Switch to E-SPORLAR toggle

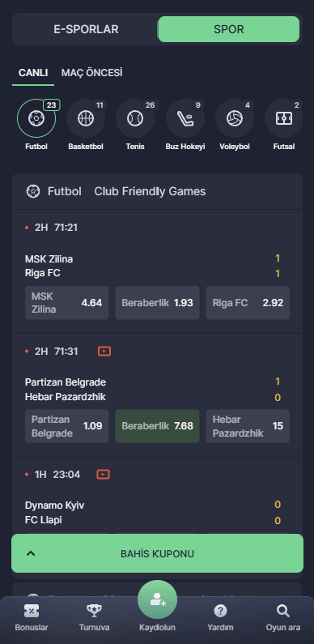tap(86, 29)
